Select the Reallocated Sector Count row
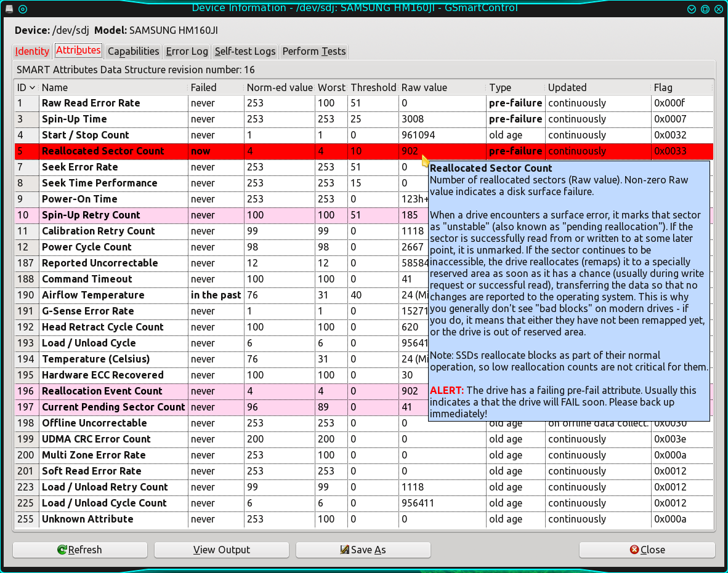The height and width of the screenshot is (573, 728). [364, 151]
